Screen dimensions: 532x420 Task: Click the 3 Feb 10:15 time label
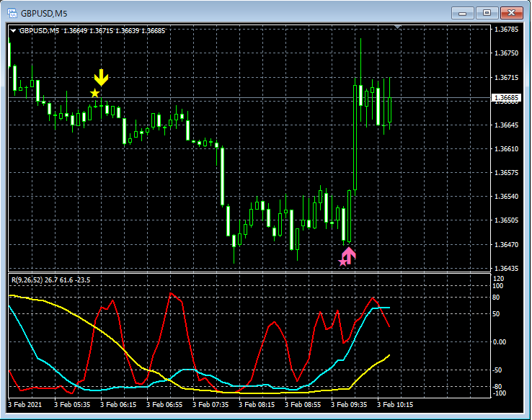tap(395, 404)
